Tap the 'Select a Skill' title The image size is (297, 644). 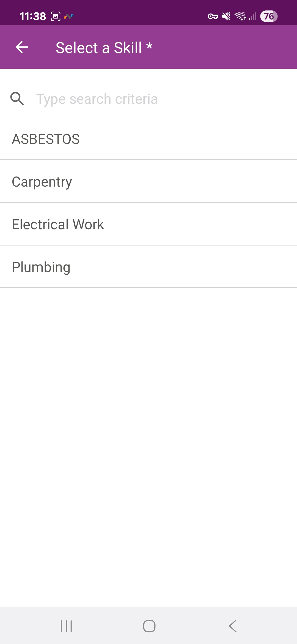pyautogui.click(x=104, y=48)
